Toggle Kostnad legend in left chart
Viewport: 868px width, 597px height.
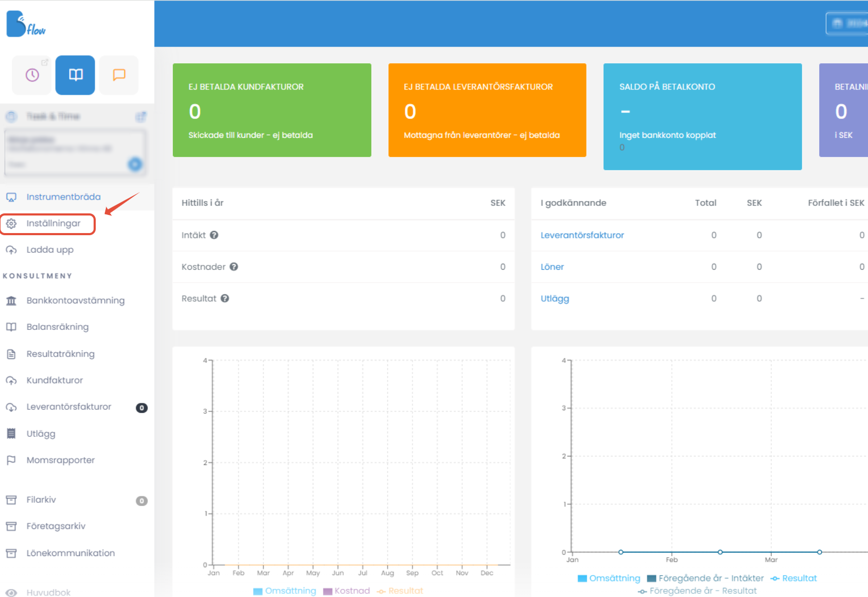(x=346, y=591)
